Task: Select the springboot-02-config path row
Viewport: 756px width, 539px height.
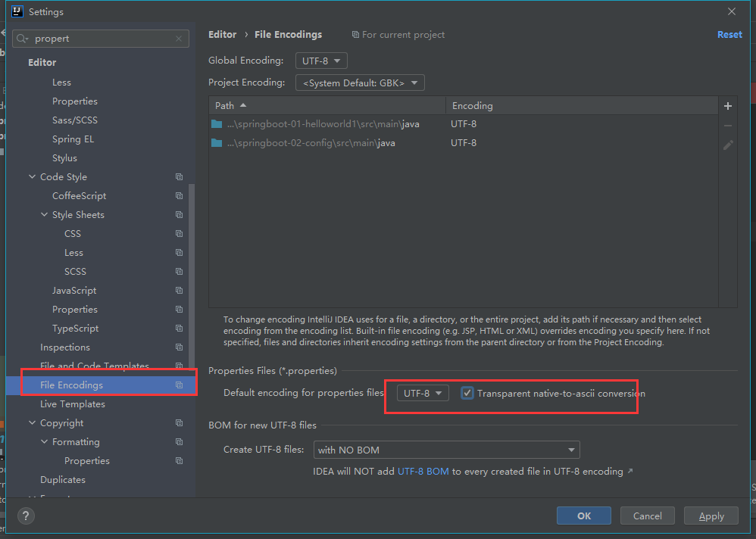Action: (x=464, y=143)
